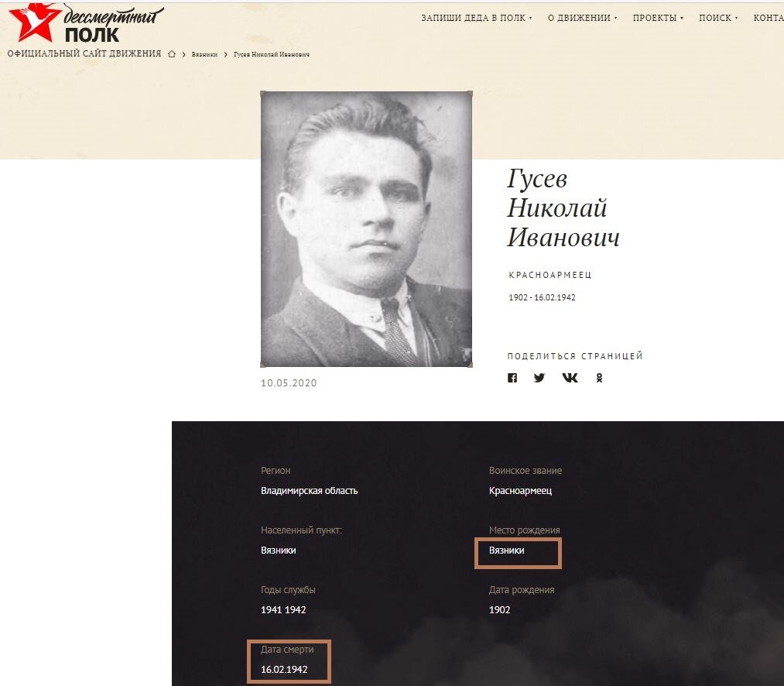This screenshot has width=784, height=686.
Task: Click Гусев Николай Иванович breadcrumb
Action: point(272,54)
